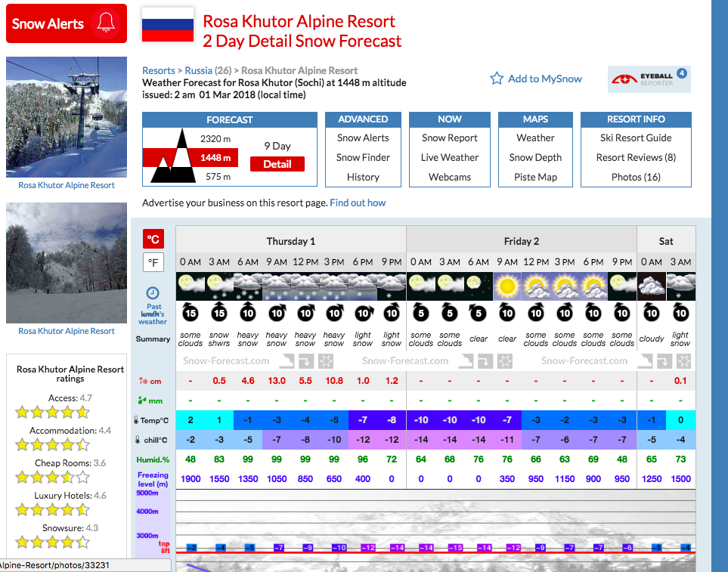Open Photos (16)
The width and height of the screenshot is (728, 572).
(636, 178)
